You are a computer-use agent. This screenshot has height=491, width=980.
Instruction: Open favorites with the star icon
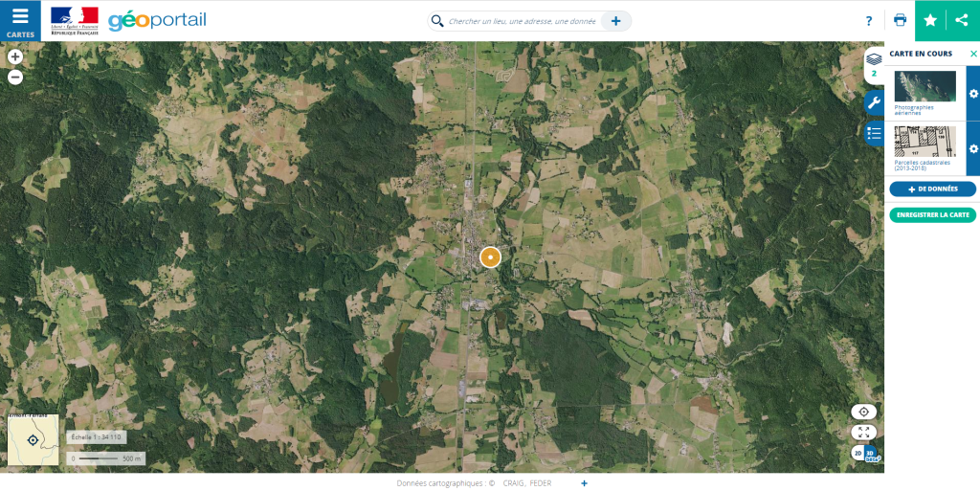pos(930,21)
